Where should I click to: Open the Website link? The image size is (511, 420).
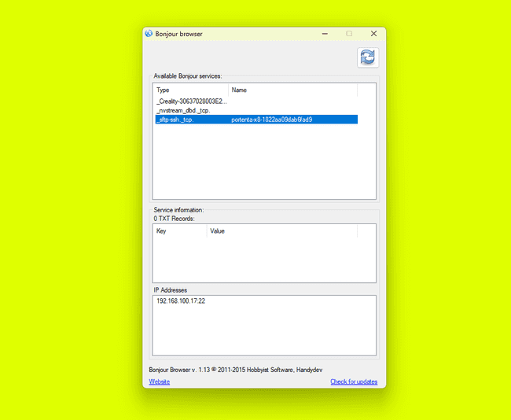[159, 382]
